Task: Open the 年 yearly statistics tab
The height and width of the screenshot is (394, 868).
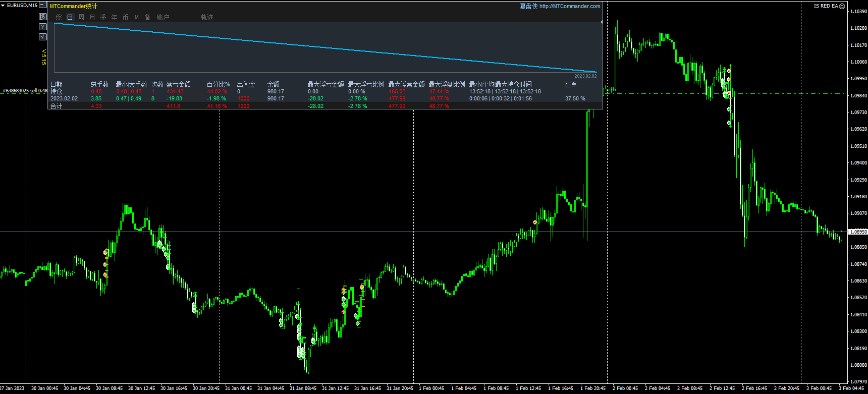Action: coord(114,17)
